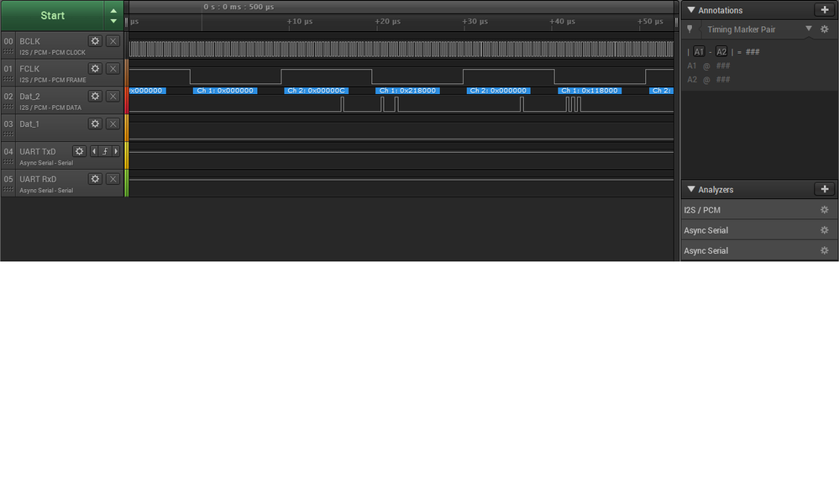Click the +40 µs timeline marker
Screen dimensions: 839x504
click(563, 21)
